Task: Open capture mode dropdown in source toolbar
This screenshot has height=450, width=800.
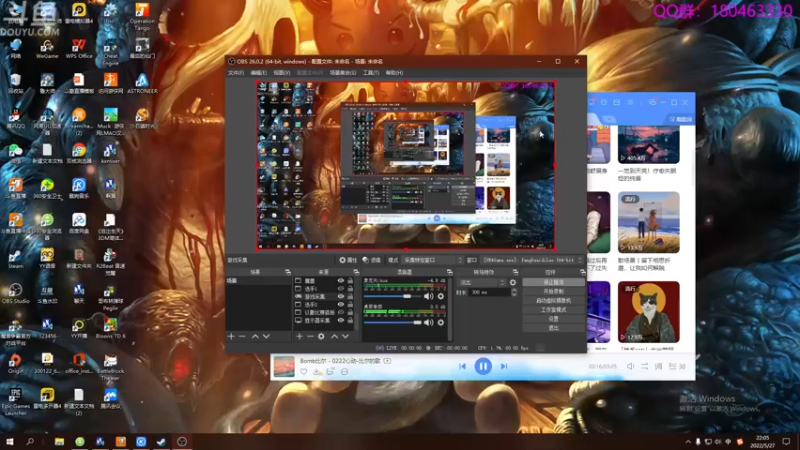Action: [433, 260]
